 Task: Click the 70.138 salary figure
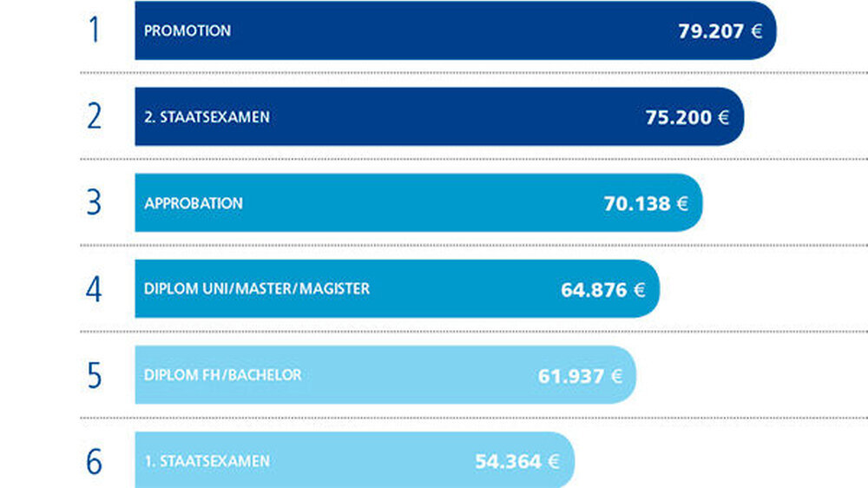(636, 204)
